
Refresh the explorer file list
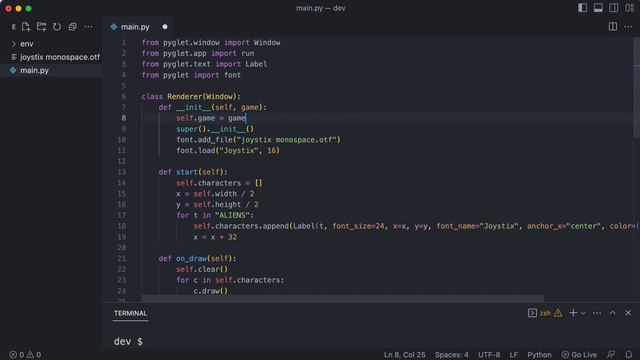tap(57, 27)
